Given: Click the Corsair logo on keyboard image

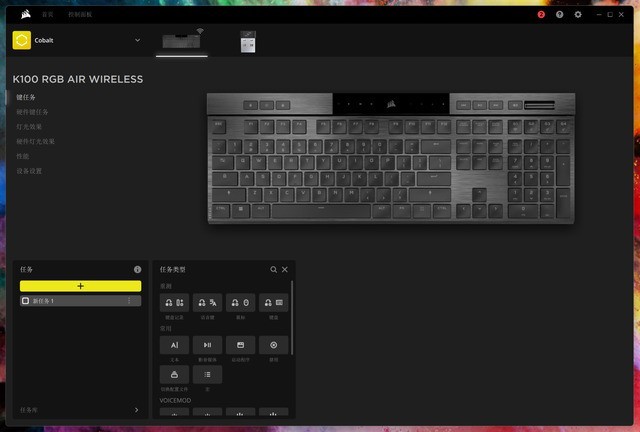Looking at the screenshot, I should click(x=391, y=105).
